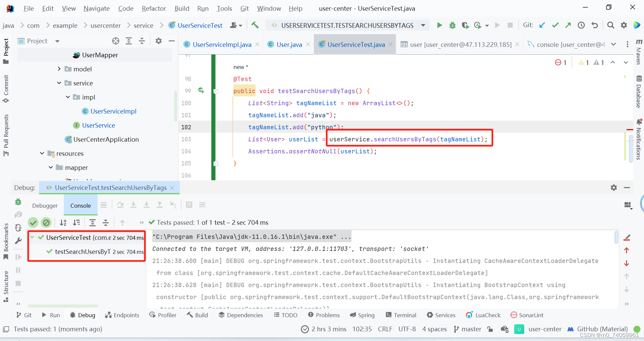Select opened file target icon in Project panel

point(116,41)
